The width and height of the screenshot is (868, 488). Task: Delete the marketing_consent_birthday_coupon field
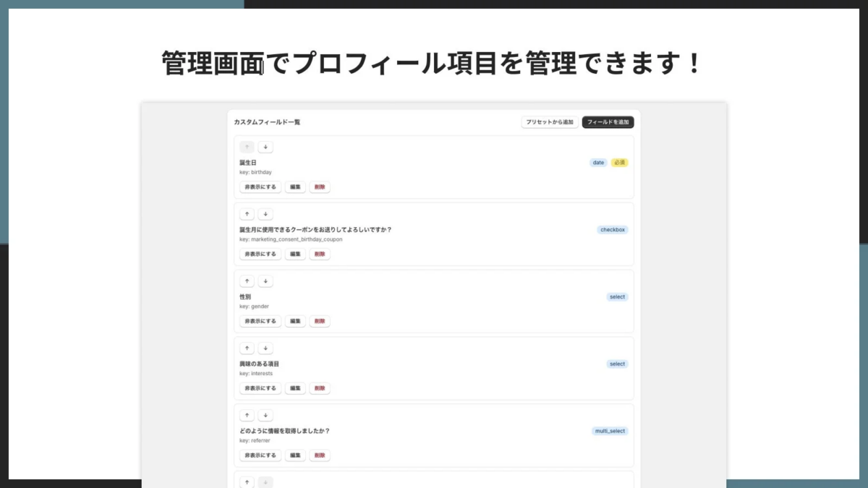320,254
